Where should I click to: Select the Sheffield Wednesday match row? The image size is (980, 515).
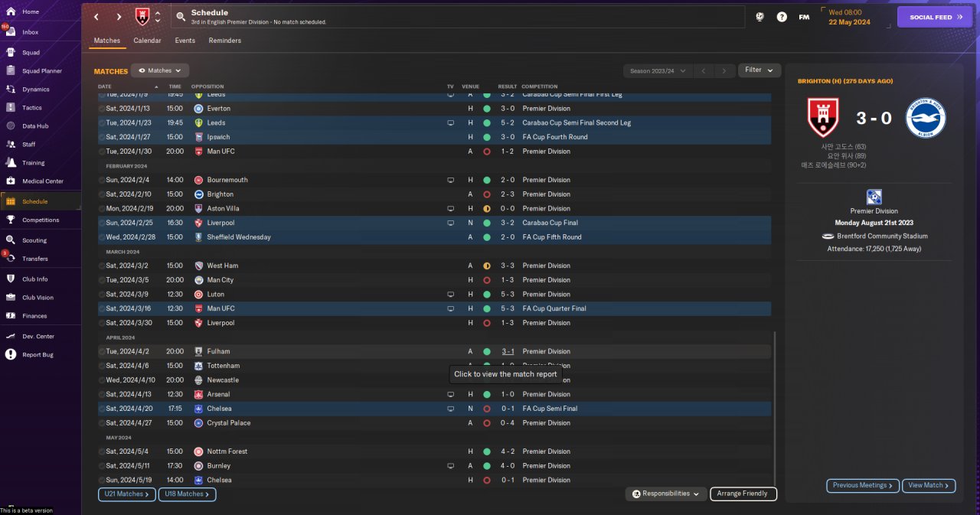click(x=434, y=237)
